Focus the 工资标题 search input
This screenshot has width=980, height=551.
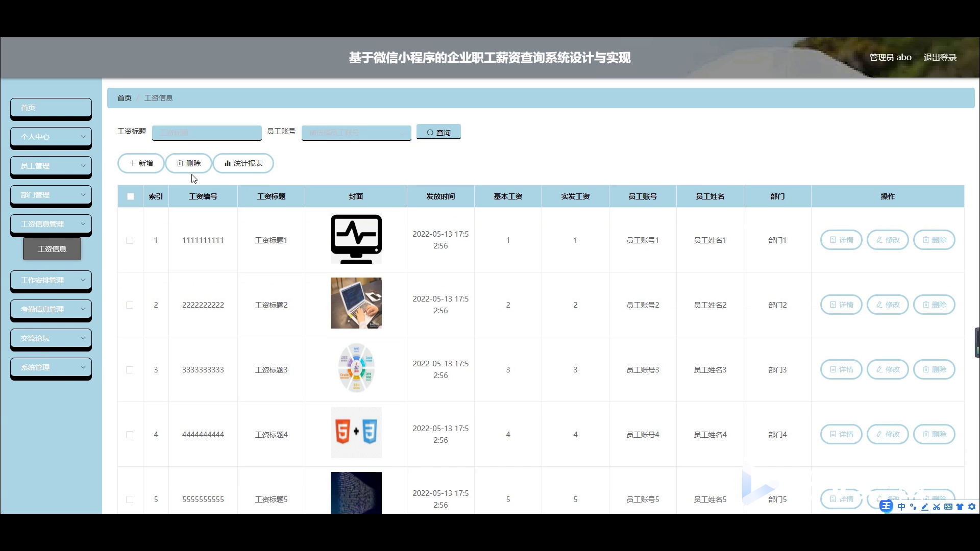pos(207,133)
